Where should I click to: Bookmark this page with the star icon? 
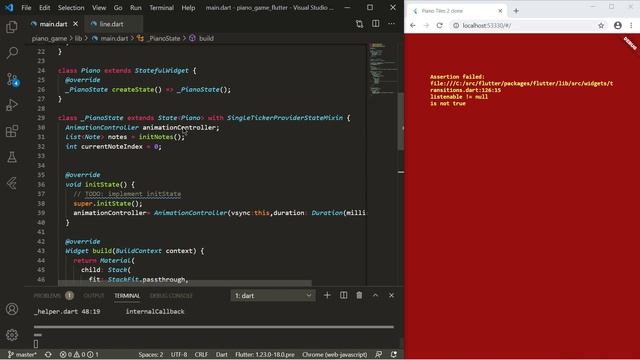click(x=601, y=25)
